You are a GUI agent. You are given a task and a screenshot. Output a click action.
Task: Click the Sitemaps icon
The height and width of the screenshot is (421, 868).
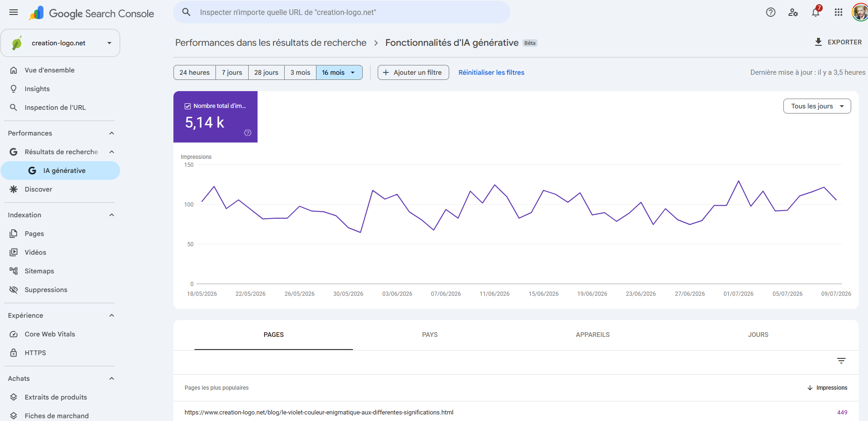point(14,271)
